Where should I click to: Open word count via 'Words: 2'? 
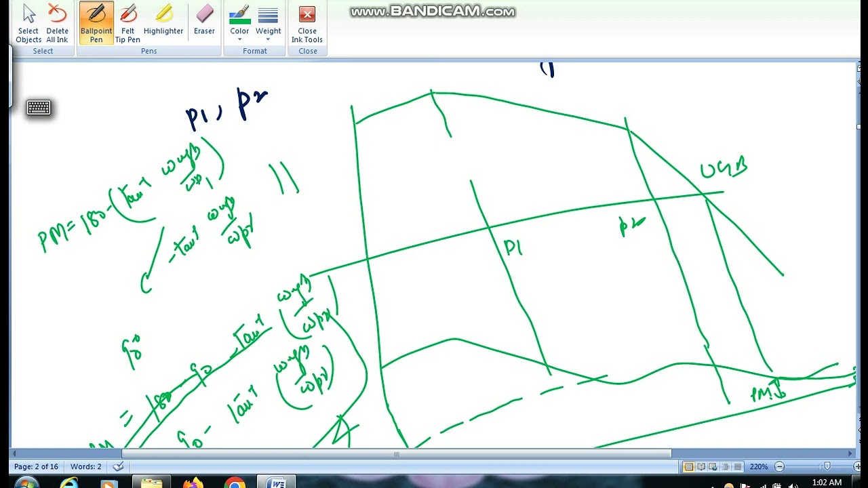(x=86, y=466)
